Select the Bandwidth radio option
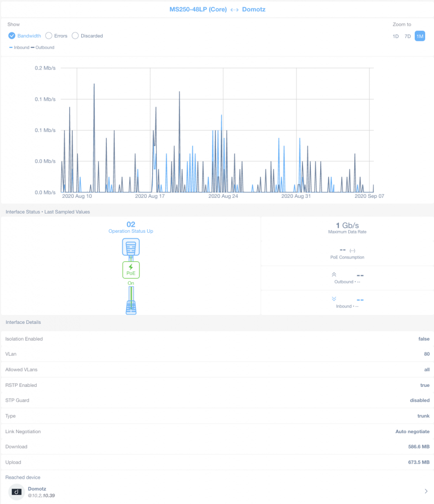The height and width of the screenshot is (504, 434). (x=12, y=35)
